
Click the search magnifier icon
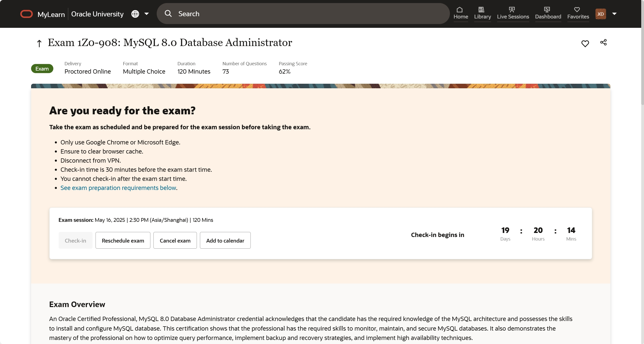tap(168, 14)
